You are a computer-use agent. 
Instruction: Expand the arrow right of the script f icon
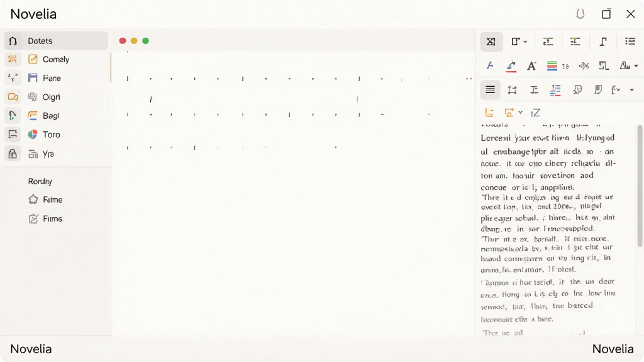tap(631, 90)
